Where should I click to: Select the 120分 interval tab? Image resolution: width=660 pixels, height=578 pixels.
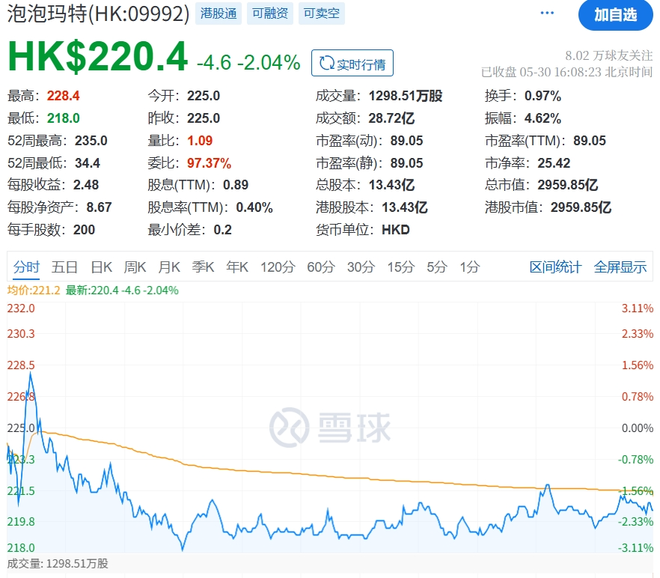tap(277, 267)
